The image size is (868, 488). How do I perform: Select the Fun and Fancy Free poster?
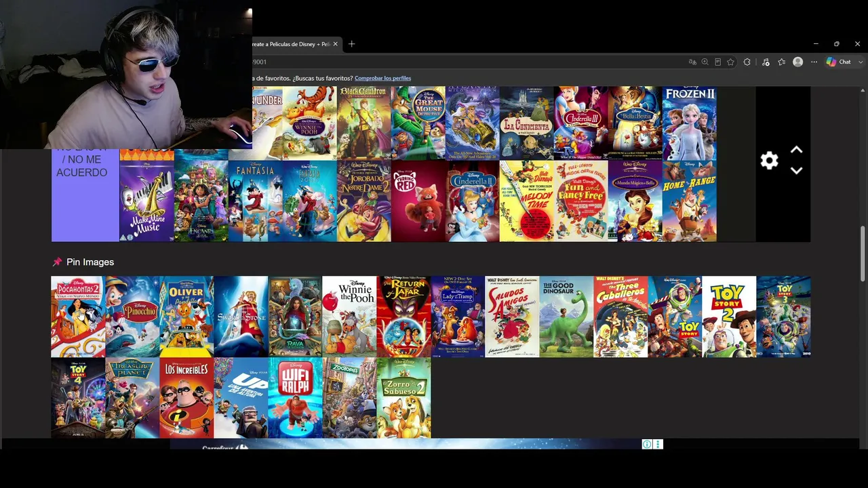point(580,201)
